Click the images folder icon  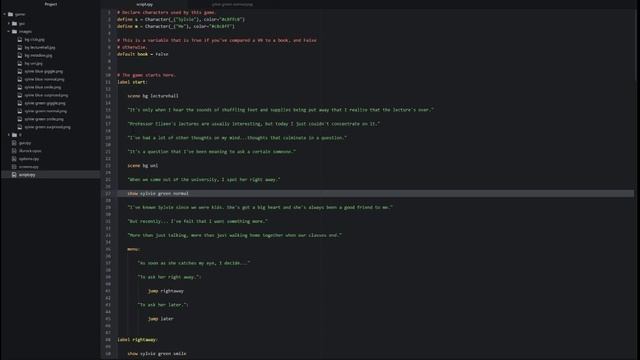click(x=15, y=31)
